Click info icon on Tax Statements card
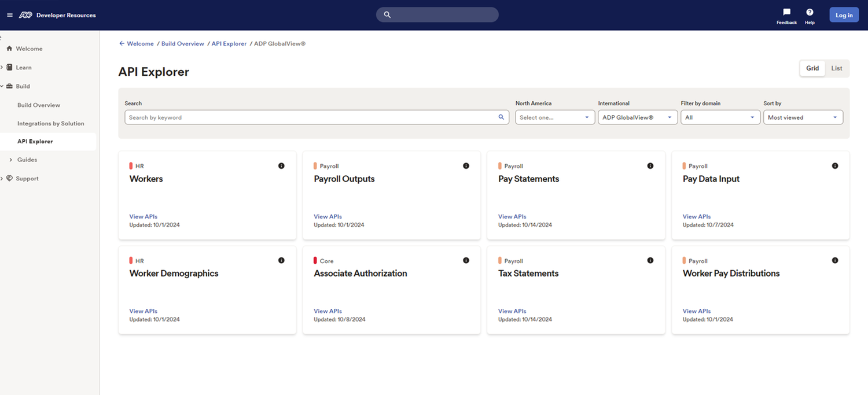The width and height of the screenshot is (868, 395). [650, 260]
